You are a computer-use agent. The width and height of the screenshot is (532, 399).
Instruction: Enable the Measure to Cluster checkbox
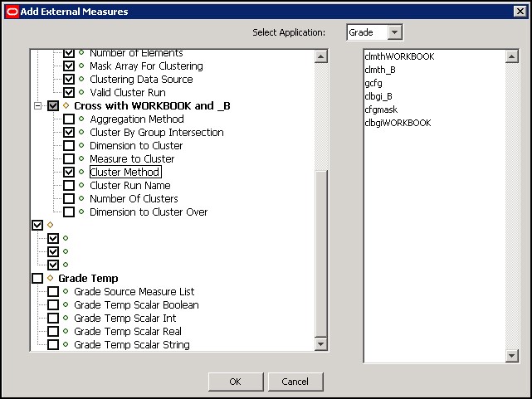[x=69, y=158]
